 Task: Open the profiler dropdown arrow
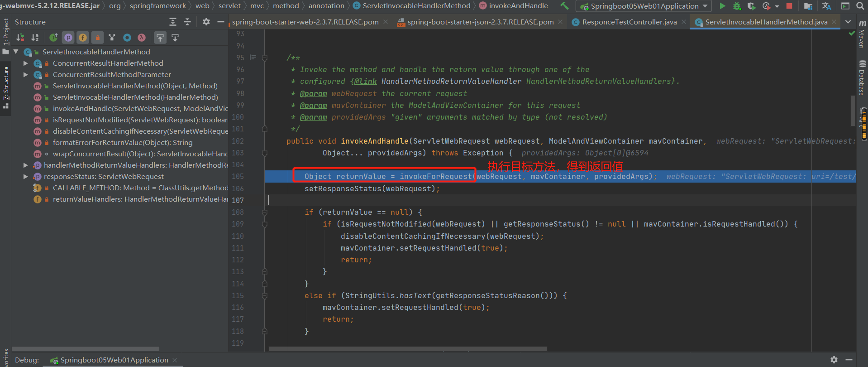pyautogui.click(x=777, y=6)
